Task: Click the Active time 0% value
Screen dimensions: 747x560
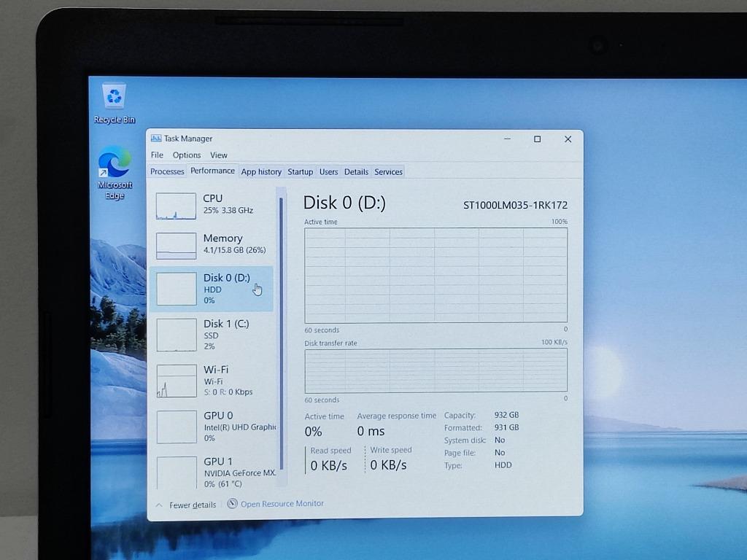Action: click(x=314, y=432)
